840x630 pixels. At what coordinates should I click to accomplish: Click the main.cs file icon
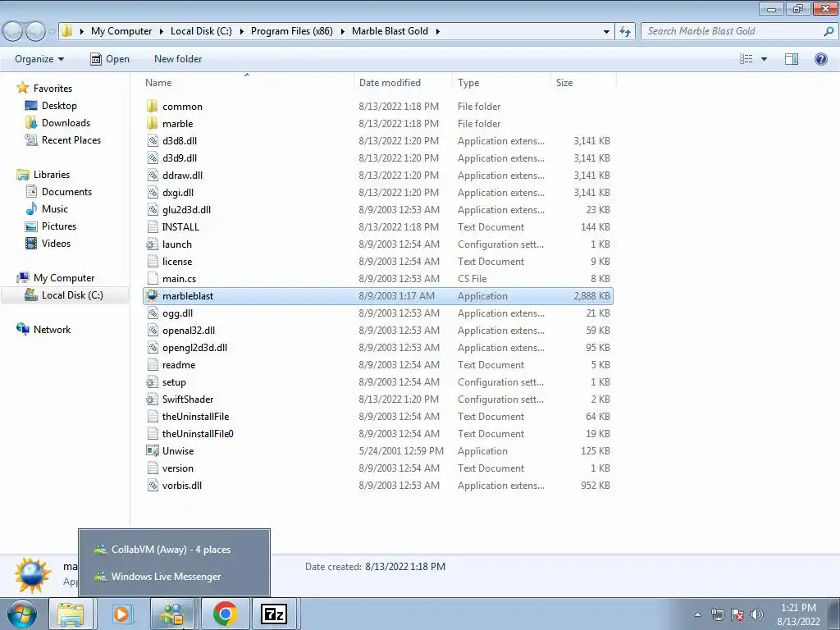[x=153, y=279]
